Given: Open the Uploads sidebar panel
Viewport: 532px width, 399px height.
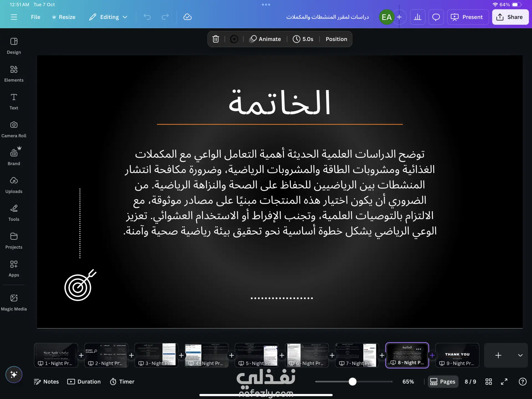Looking at the screenshot, I should coord(14,185).
